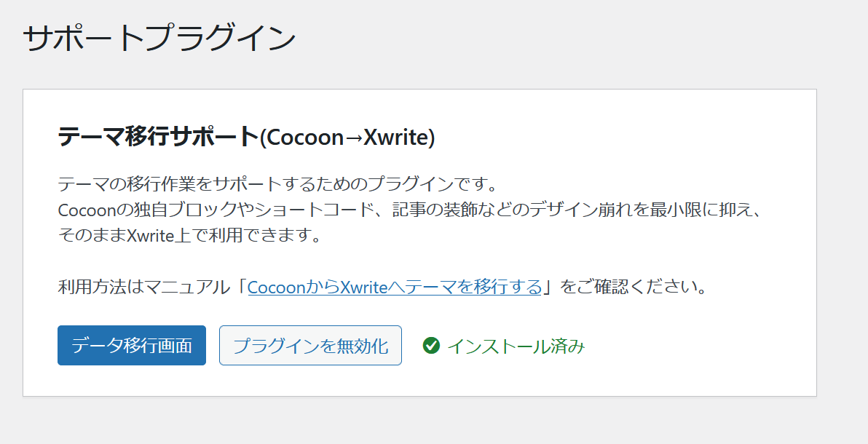Image resolution: width=868 pixels, height=444 pixels.
Task: Click the サポートプラグイン page heading
Action: (x=159, y=38)
